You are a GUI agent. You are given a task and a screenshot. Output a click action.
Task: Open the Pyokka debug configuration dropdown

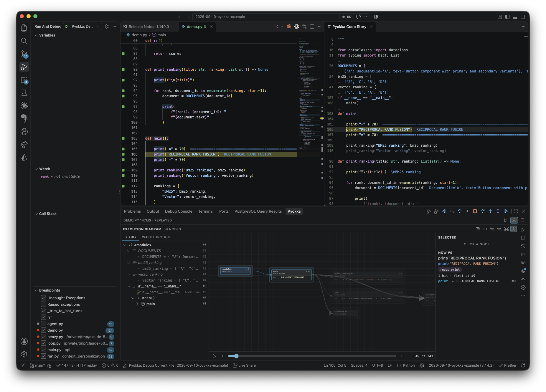pos(85,27)
